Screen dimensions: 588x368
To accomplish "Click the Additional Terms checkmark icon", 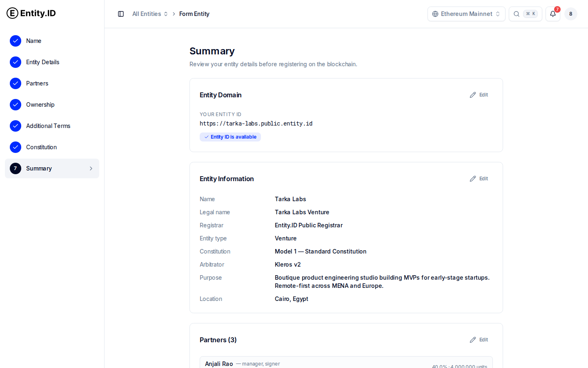I will (x=16, y=126).
